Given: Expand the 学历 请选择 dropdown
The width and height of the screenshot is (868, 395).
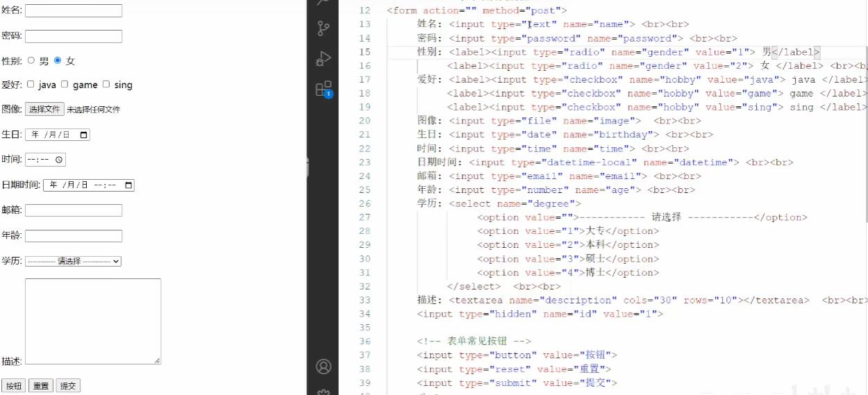Looking at the screenshot, I should coord(73,261).
